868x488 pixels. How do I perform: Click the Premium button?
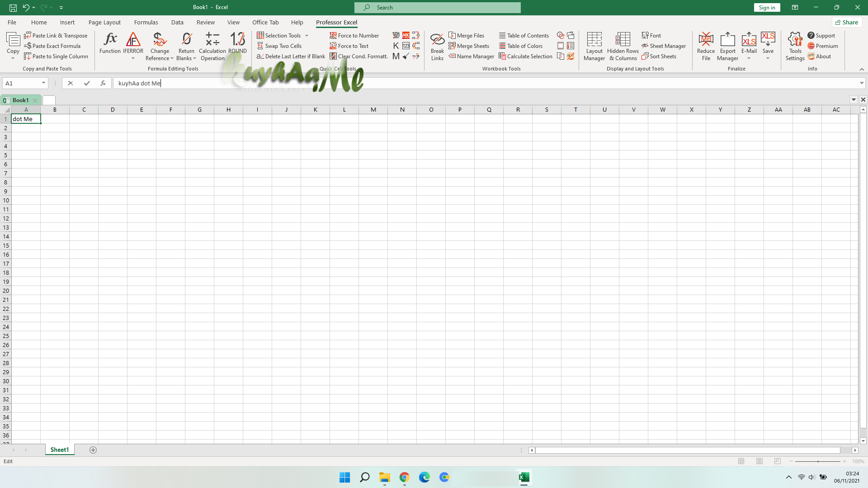(x=823, y=46)
